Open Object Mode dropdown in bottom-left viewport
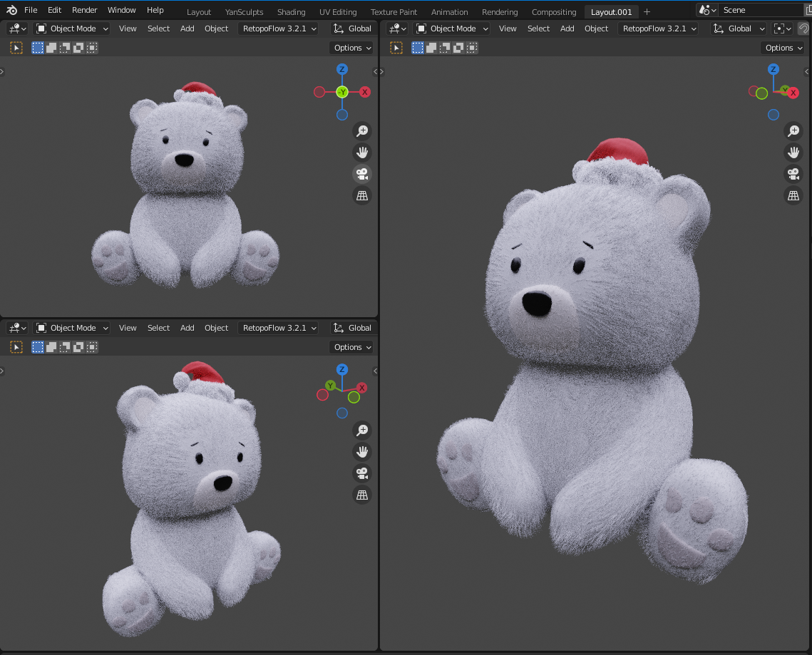This screenshot has height=655, width=812. [72, 328]
